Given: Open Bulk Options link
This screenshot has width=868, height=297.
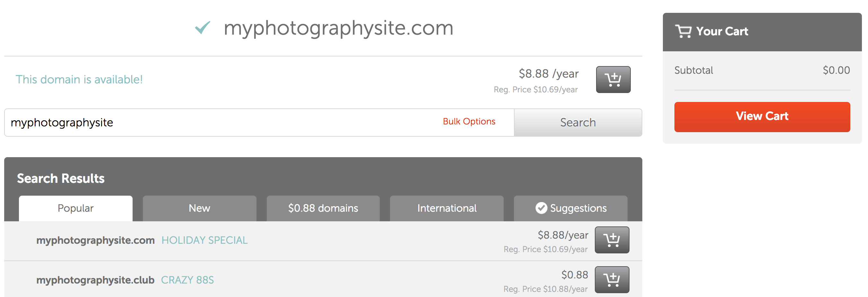Looking at the screenshot, I should 469,122.
